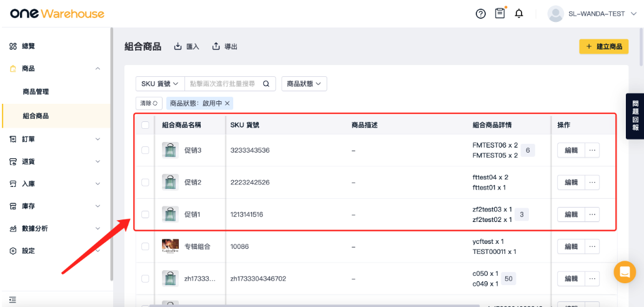Expand the 訂單 menu chevron

(x=98, y=139)
